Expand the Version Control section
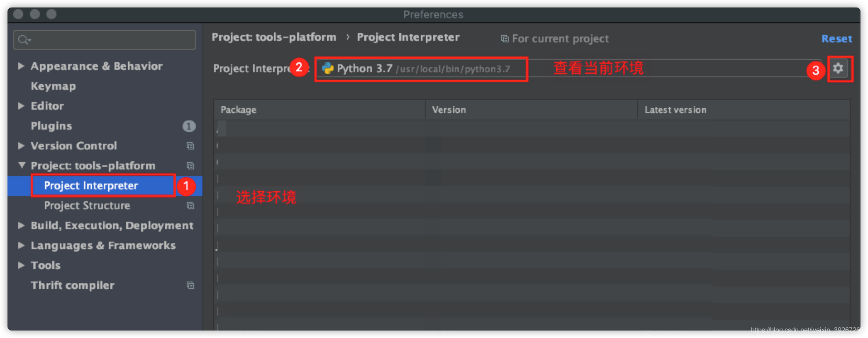868x338 pixels. pos(21,146)
